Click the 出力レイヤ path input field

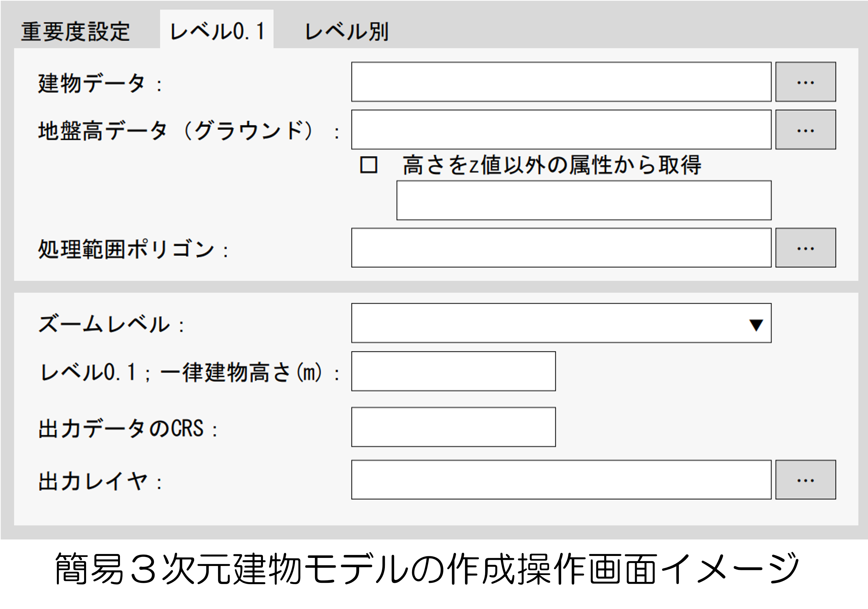coord(561,480)
